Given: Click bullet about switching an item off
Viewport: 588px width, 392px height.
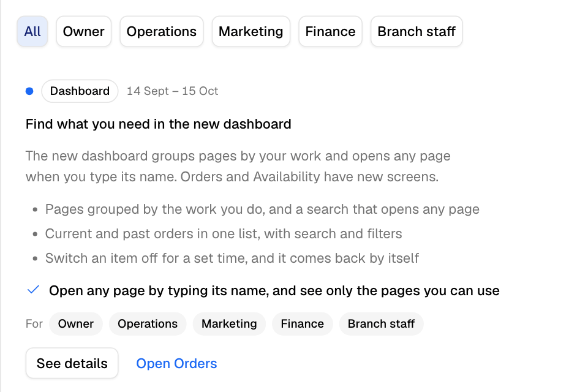Looking at the screenshot, I should 232,258.
